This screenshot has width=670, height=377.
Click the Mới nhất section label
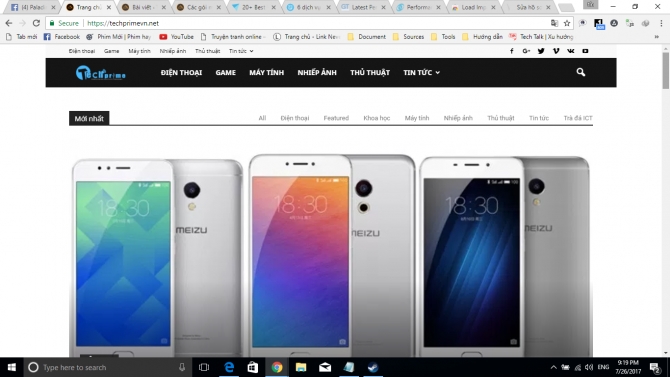point(89,118)
